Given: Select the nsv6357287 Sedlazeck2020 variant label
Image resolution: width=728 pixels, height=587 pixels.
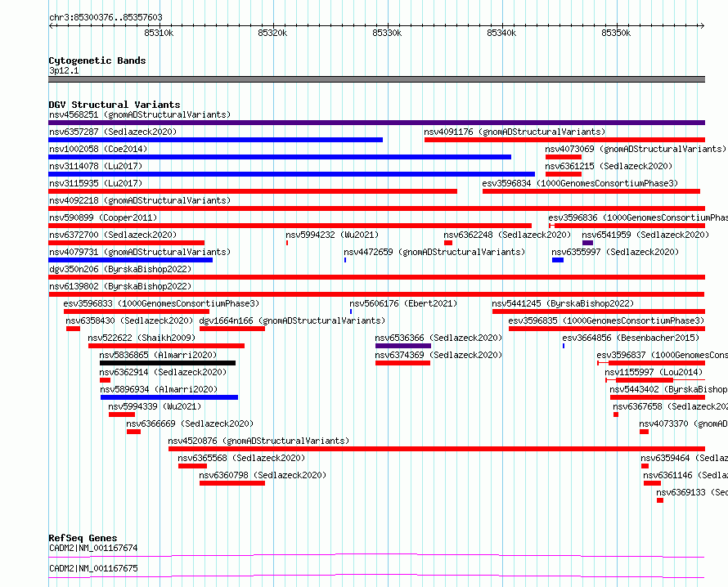Looking at the screenshot, I should tap(113, 132).
